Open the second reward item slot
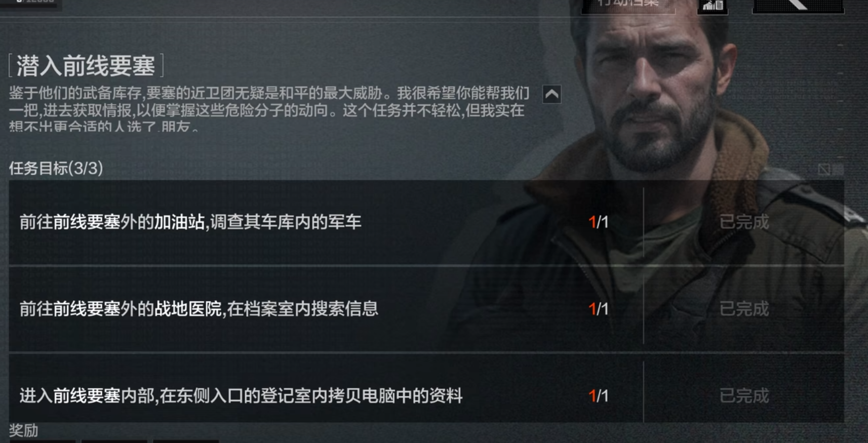The height and width of the screenshot is (443, 868). 114,441
